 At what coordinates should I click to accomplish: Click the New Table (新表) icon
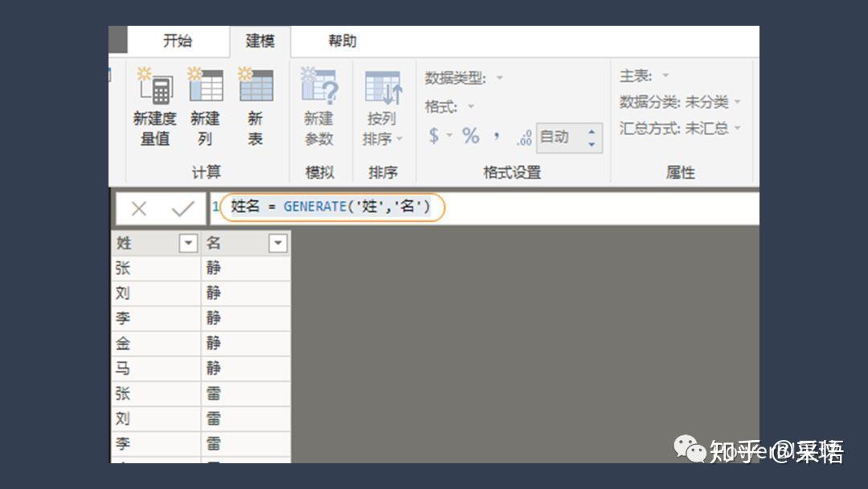click(256, 84)
